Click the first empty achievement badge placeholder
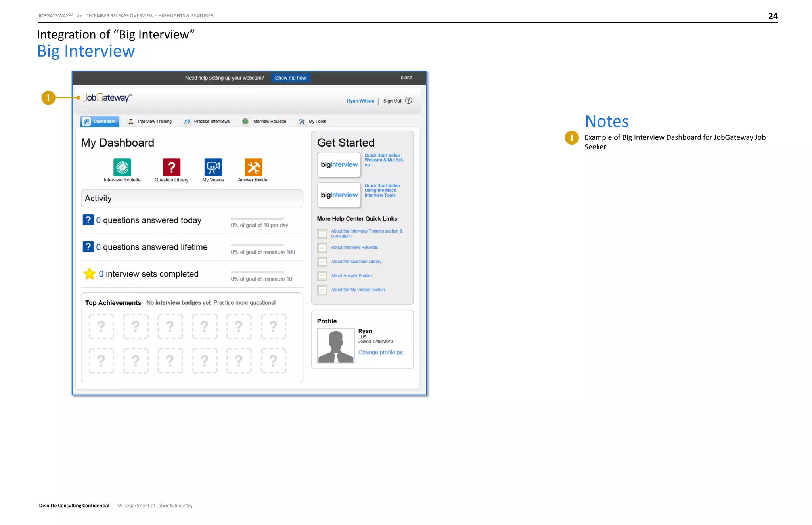812x525 pixels. 101,326
